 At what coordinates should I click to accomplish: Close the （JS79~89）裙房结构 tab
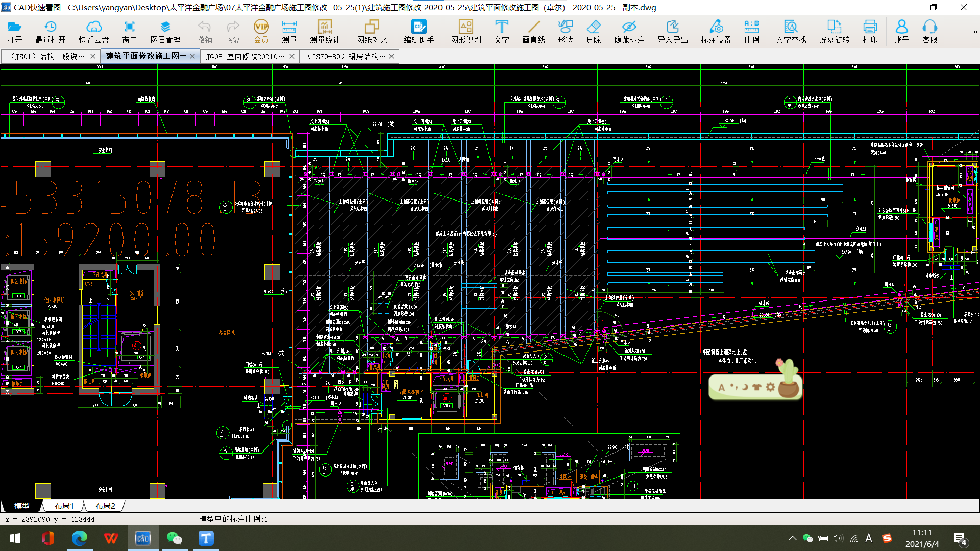coord(391,56)
